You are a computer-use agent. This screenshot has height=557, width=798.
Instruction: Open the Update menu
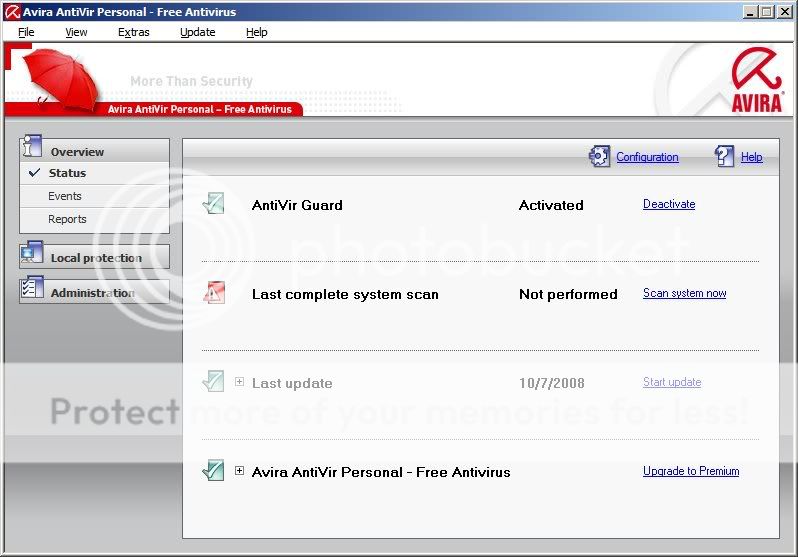(x=197, y=32)
